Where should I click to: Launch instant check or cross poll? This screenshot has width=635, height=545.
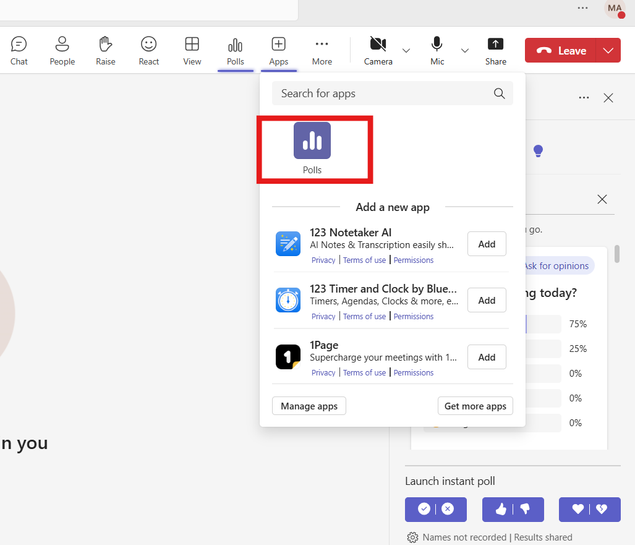pyautogui.click(x=436, y=509)
